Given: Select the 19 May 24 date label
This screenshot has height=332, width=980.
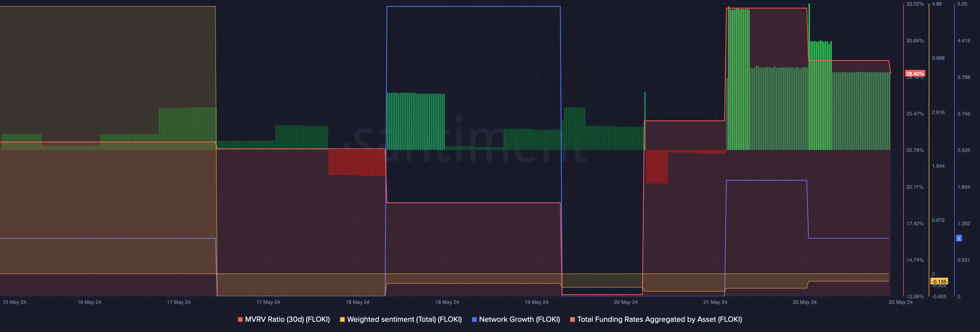Looking at the screenshot, I should (x=536, y=302).
